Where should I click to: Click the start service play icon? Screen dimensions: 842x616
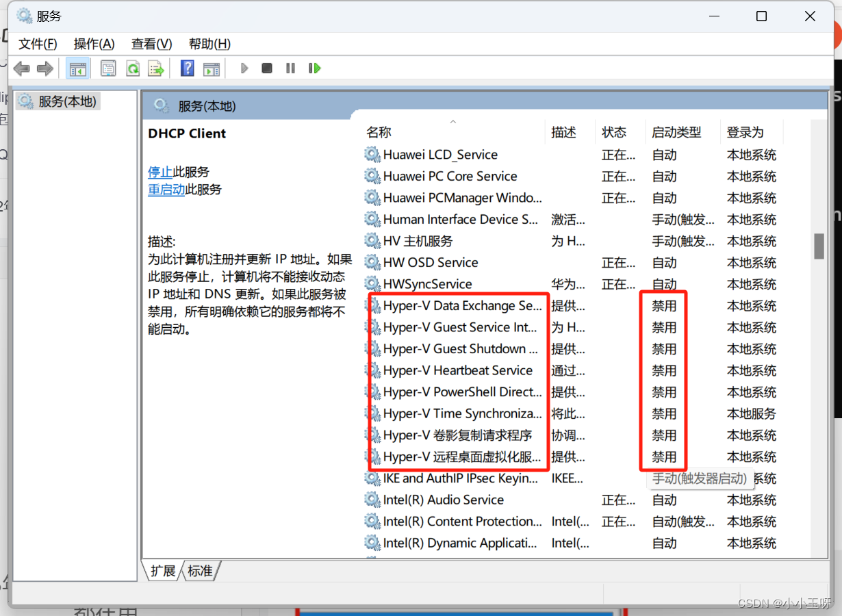[244, 68]
